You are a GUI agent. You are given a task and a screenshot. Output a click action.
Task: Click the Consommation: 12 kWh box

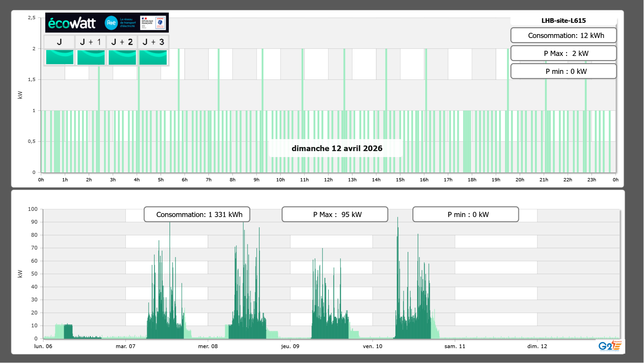pos(563,35)
